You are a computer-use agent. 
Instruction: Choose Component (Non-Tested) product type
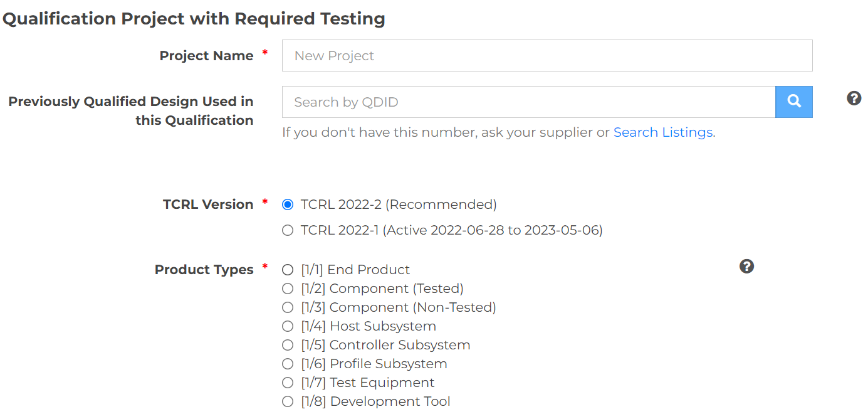point(288,307)
